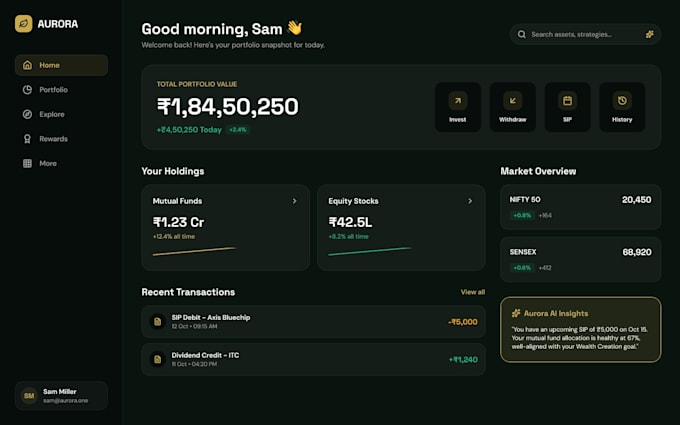Open the Invest quick action

pos(458,107)
